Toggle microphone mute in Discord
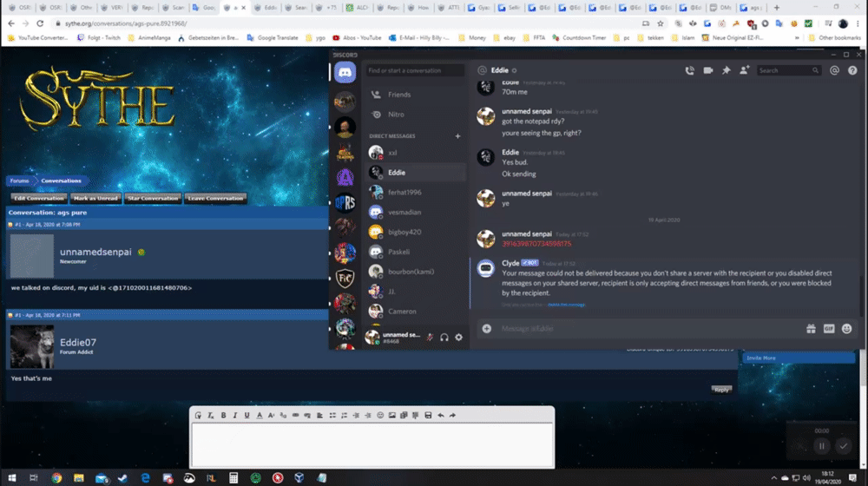This screenshot has width=868, height=486. tap(430, 337)
